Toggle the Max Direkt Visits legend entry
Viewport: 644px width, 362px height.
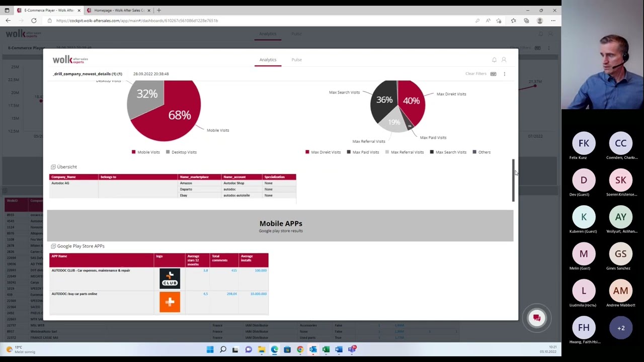323,152
